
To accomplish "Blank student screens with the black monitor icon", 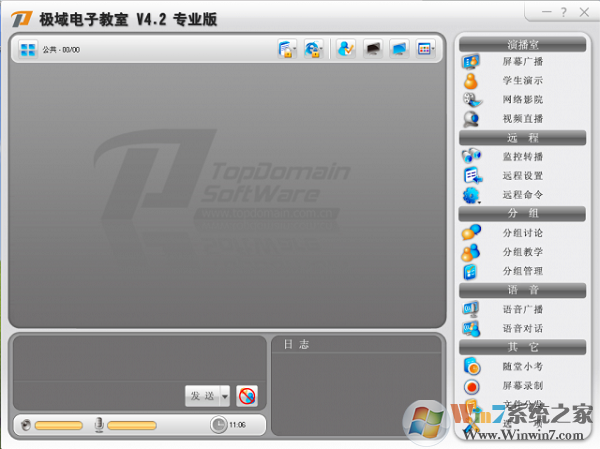I will tap(373, 49).
